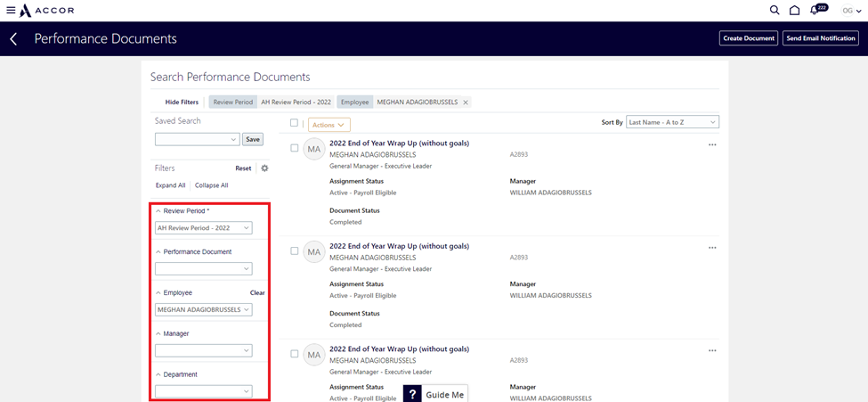Remove the MEGHAN ADAGIOBRUSSELS employee filter chip
Screen dimensions: 868x402
click(466, 103)
